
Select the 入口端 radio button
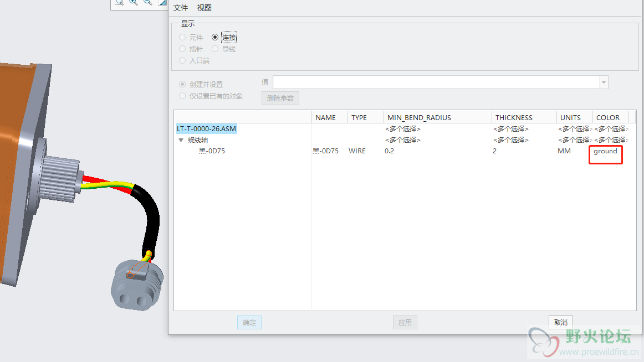point(182,60)
